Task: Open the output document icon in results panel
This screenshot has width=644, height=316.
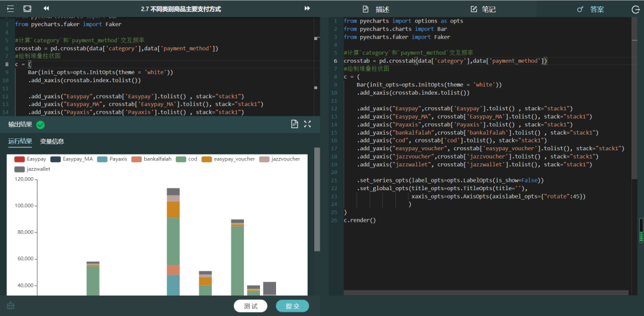Action: pos(295,124)
